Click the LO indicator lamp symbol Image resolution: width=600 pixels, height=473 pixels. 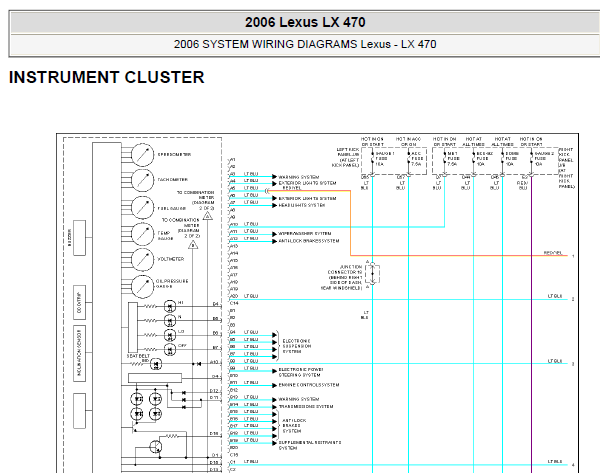point(170,335)
